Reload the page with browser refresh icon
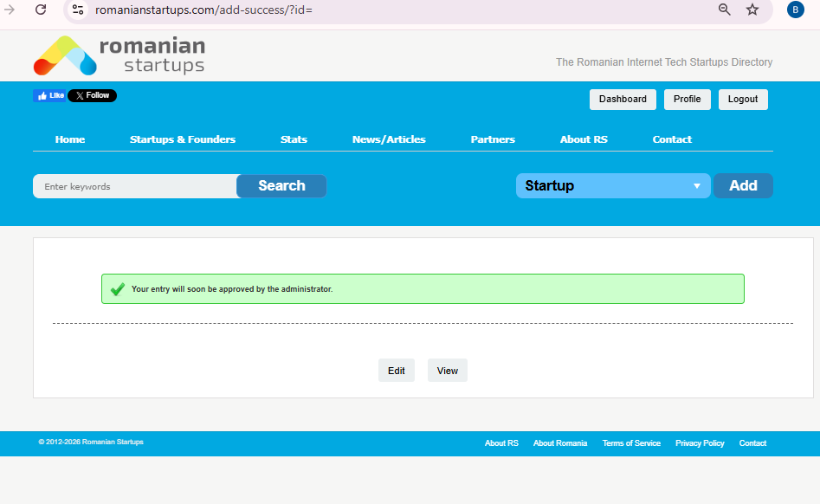 (x=41, y=10)
